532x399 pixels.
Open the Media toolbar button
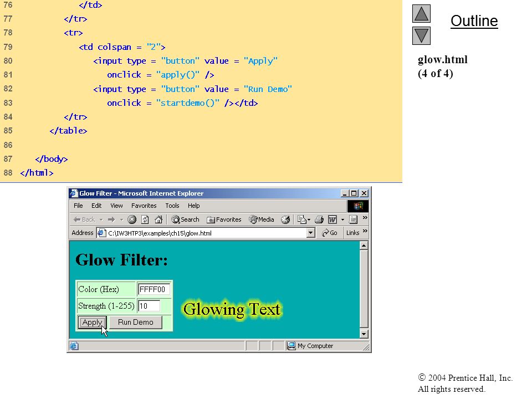coord(261,219)
